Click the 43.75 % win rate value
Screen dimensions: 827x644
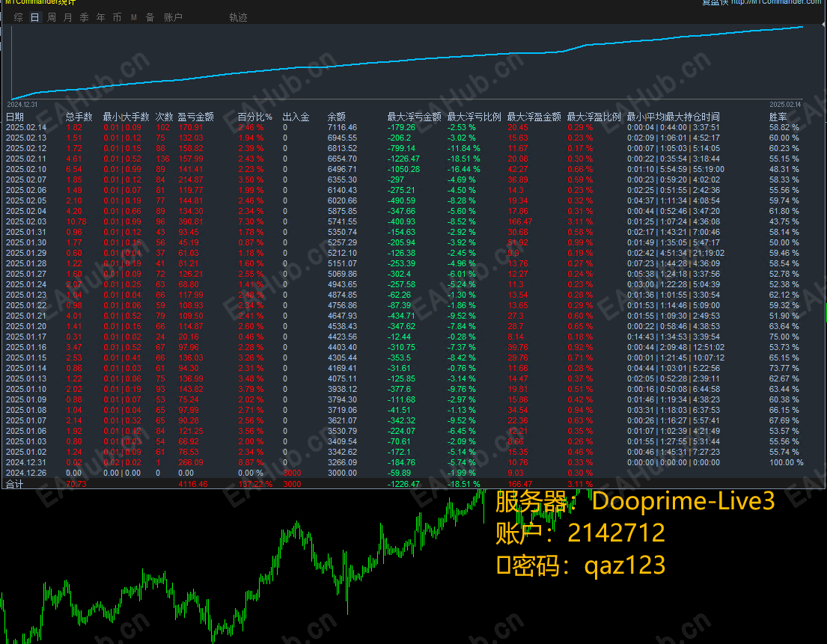pos(784,221)
